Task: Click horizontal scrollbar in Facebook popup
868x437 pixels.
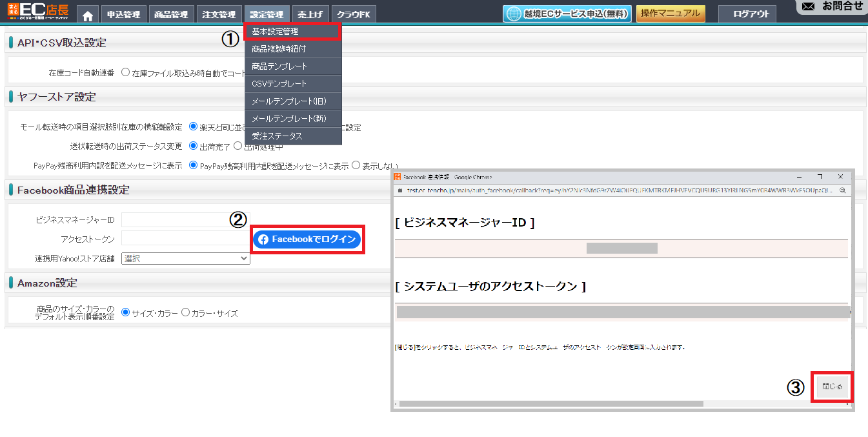Action: [x=551, y=403]
